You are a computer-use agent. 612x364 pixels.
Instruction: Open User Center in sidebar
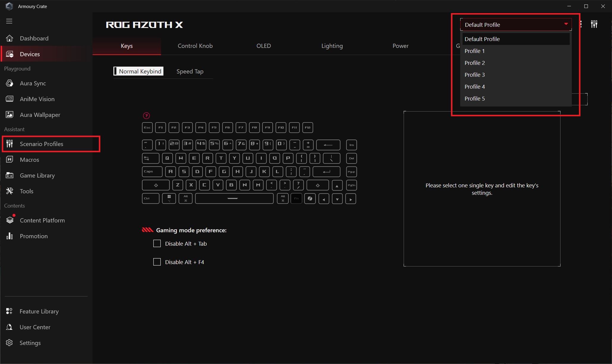[x=46, y=327]
